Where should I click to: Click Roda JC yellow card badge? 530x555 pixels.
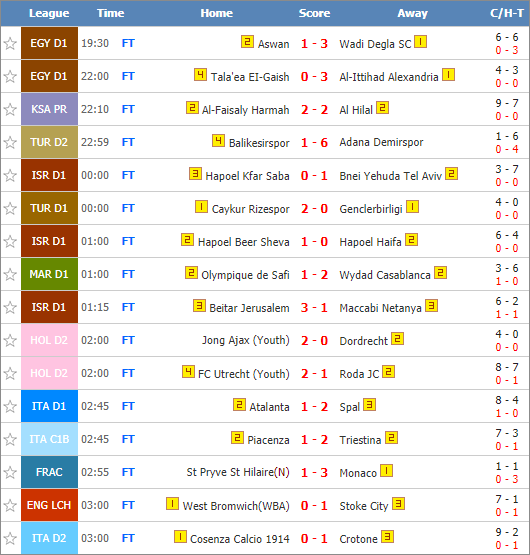[x=389, y=371]
